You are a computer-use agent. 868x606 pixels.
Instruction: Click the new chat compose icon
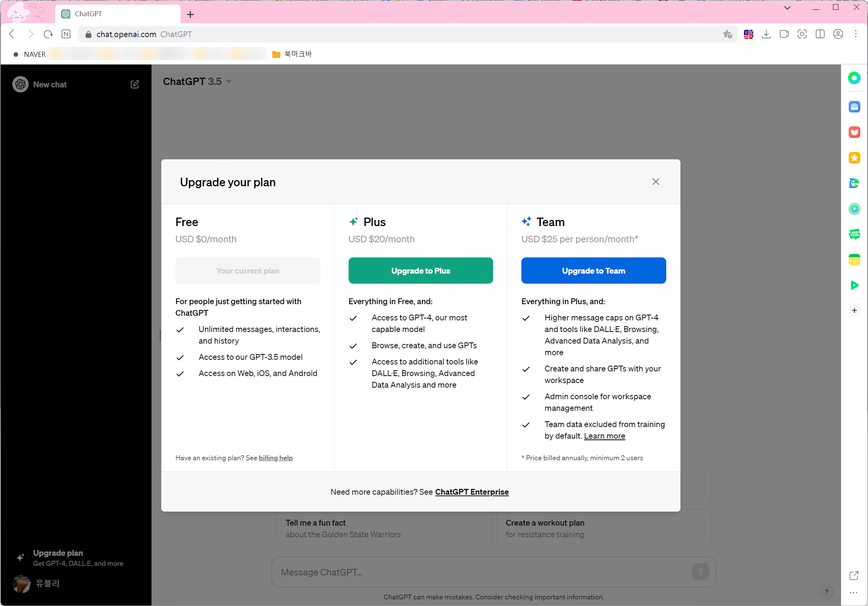(x=134, y=84)
